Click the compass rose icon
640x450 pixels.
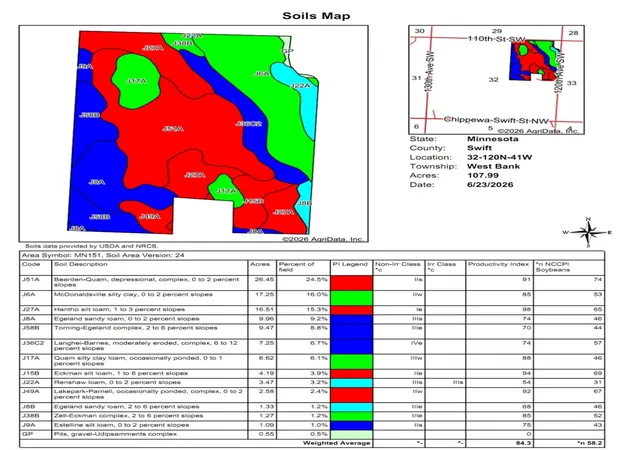(x=588, y=233)
